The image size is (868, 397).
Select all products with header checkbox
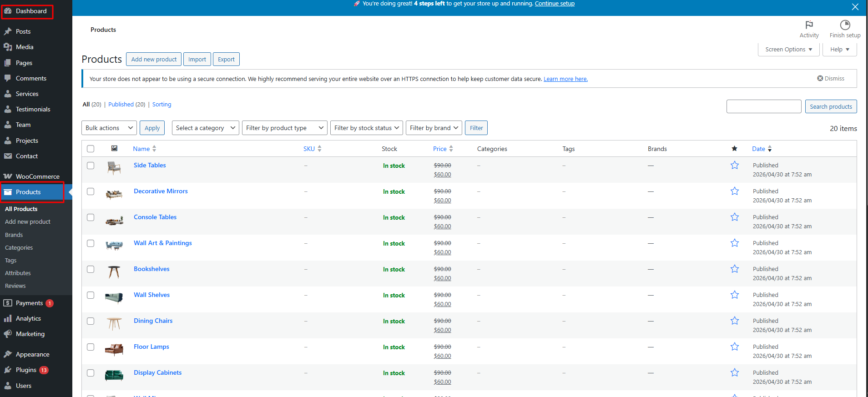click(91, 149)
